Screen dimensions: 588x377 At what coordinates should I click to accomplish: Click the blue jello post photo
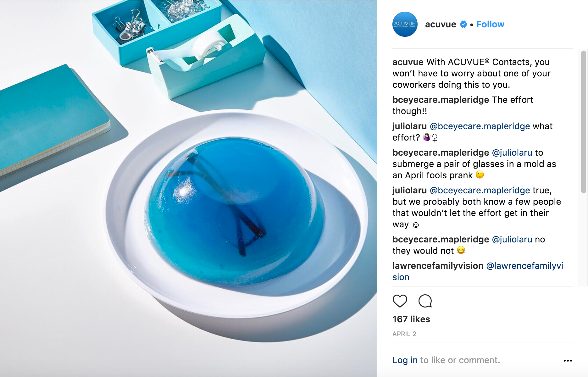tap(189, 188)
